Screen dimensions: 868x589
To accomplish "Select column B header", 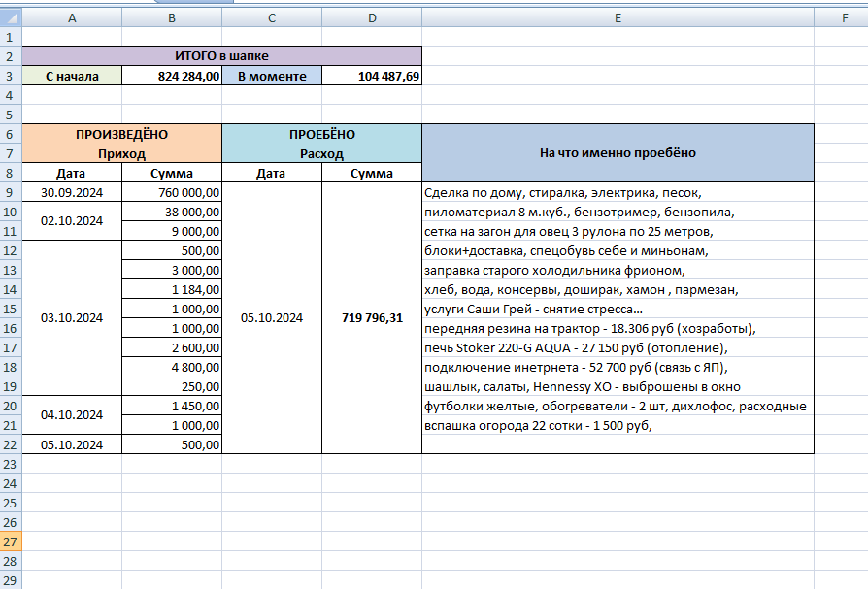I will (172, 18).
